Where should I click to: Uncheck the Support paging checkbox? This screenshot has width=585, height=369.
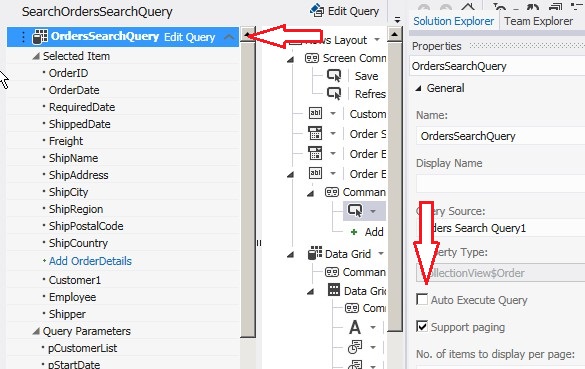422,326
